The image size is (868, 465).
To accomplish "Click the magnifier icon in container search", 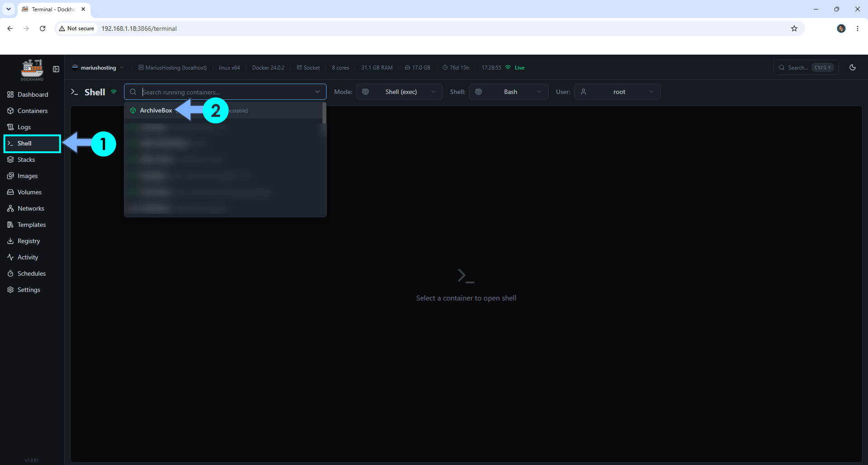I will coord(133,92).
